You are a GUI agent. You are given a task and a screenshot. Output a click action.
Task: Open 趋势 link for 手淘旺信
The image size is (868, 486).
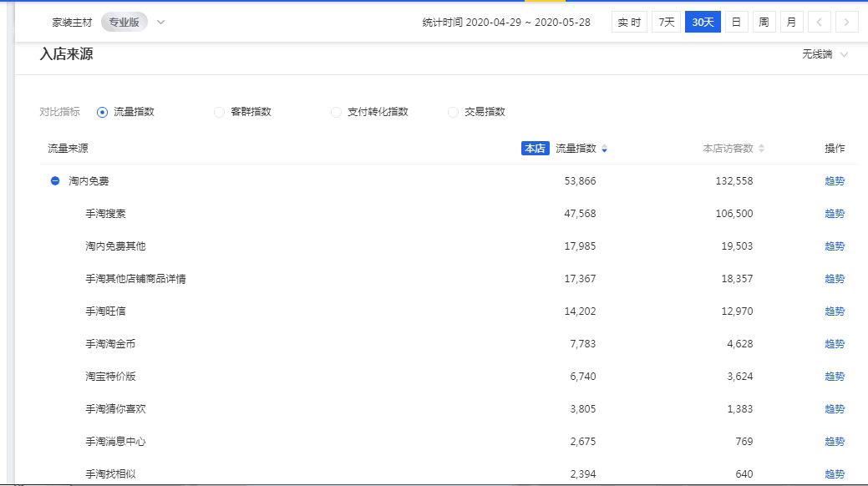835,311
